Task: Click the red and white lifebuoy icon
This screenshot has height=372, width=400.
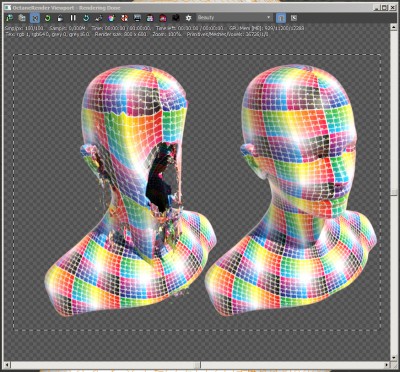Action: click(124, 18)
